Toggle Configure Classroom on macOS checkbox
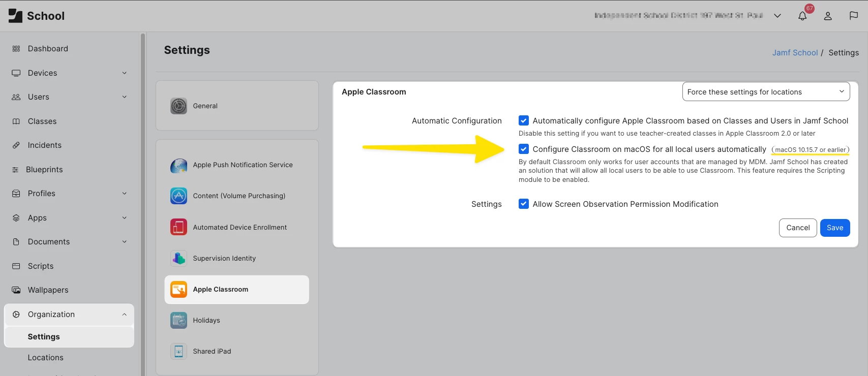The height and width of the screenshot is (376, 868). point(524,149)
